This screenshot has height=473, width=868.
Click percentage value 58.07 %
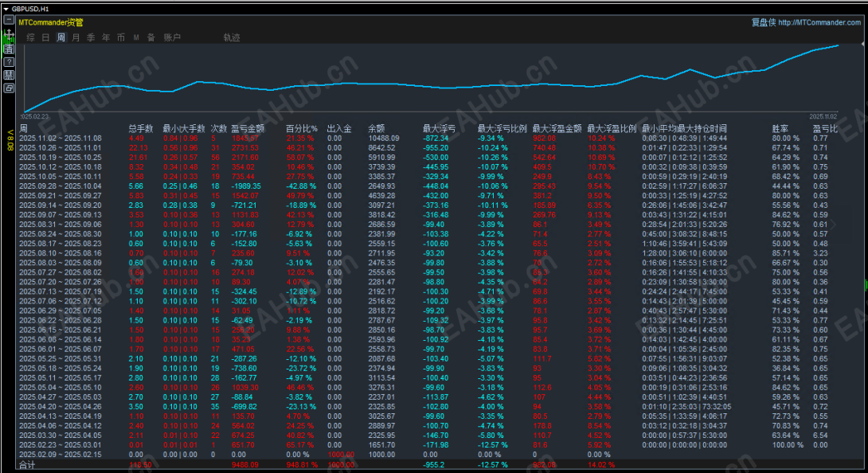(300, 158)
